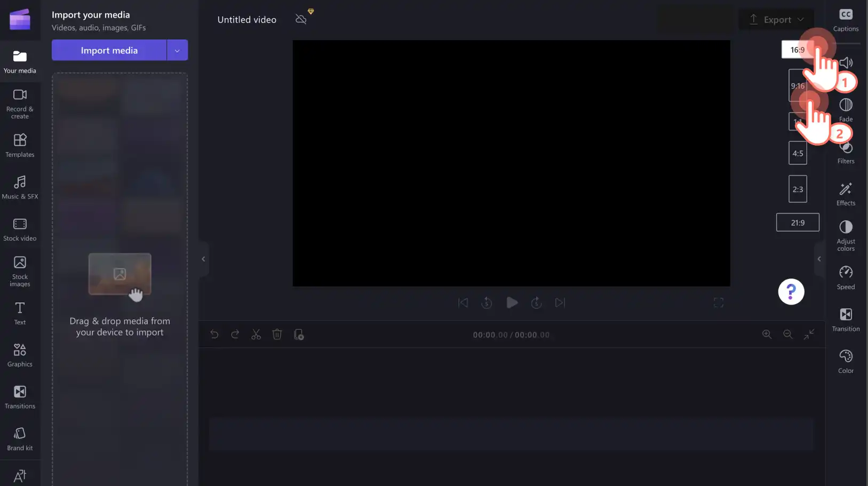868x486 pixels.
Task: Open the Adjust colors panel
Action: click(846, 235)
